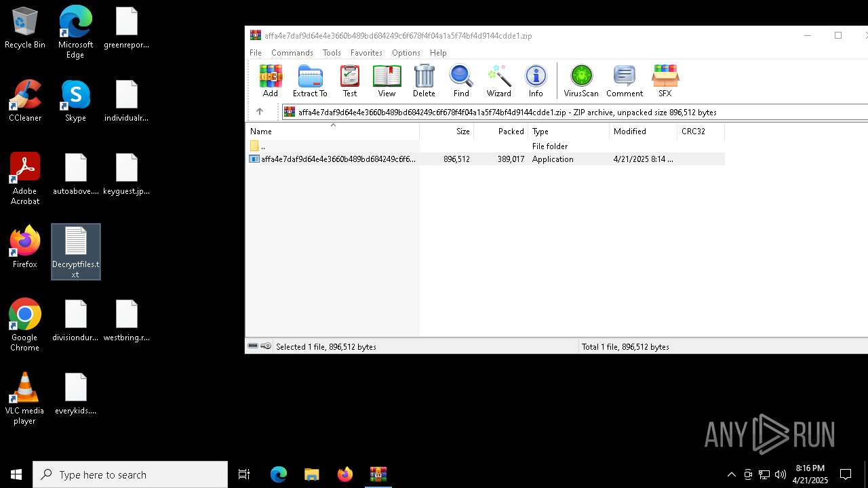
Task: Click the Delete trash can icon
Action: click(x=424, y=81)
